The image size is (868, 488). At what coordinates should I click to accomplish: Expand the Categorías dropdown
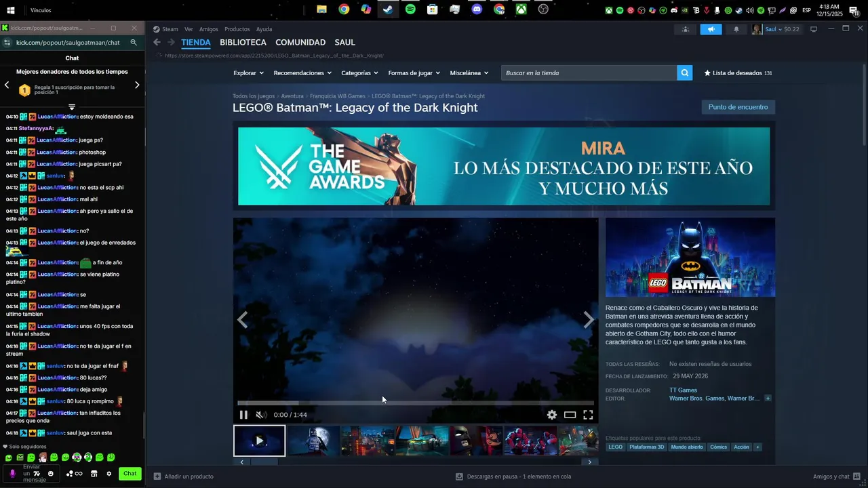(x=359, y=73)
